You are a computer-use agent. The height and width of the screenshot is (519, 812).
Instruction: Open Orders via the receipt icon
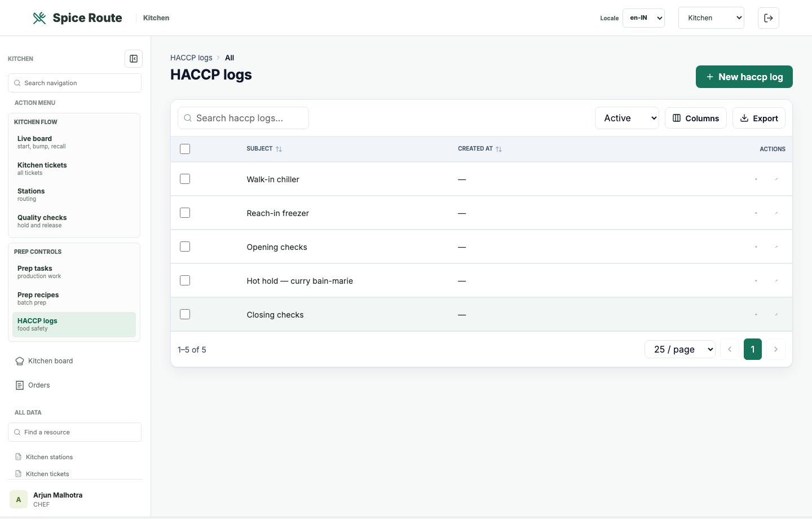click(20, 385)
